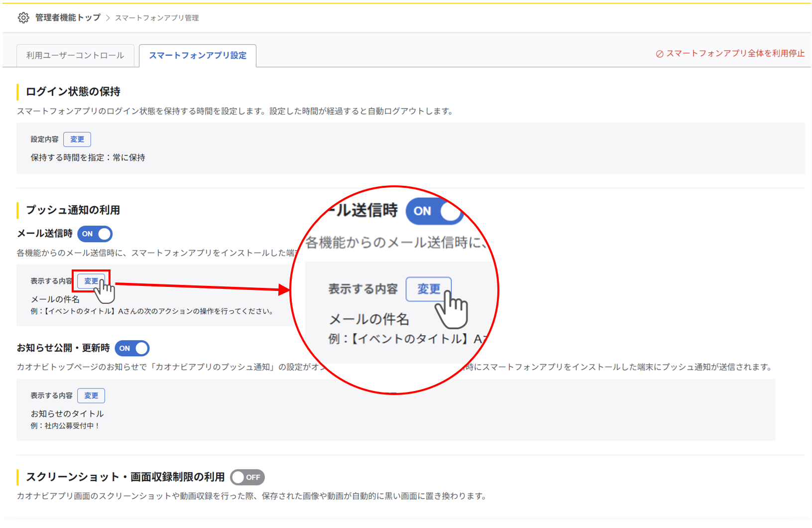Click the red-highlighted 変更 button under メール送信時
The width and height of the screenshot is (812, 528).
point(91,281)
